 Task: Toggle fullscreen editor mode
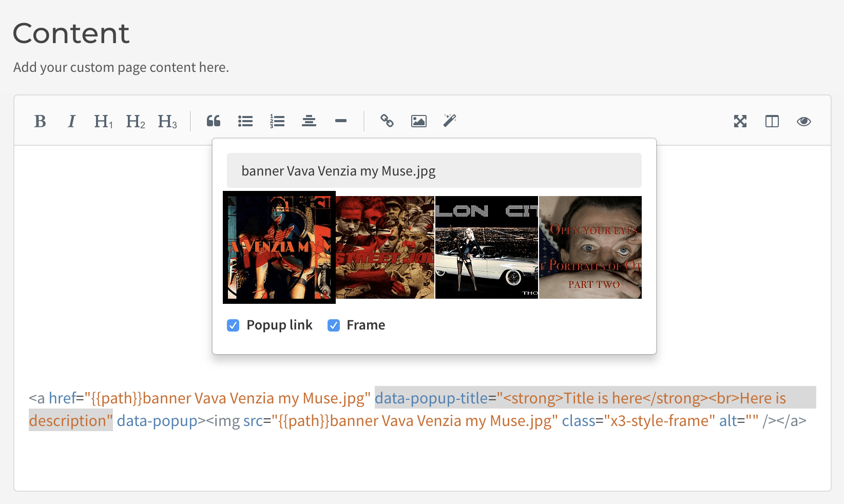coord(740,121)
